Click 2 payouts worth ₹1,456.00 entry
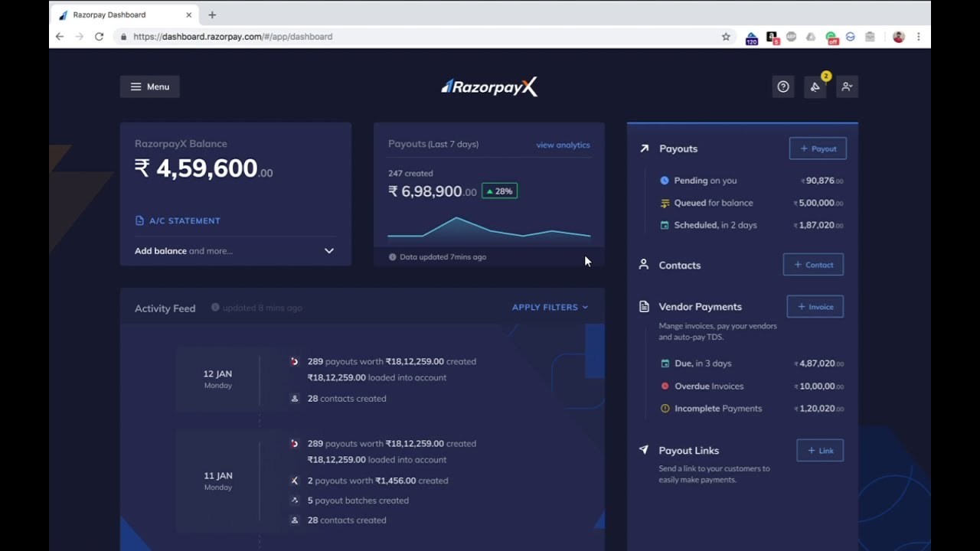 click(377, 481)
